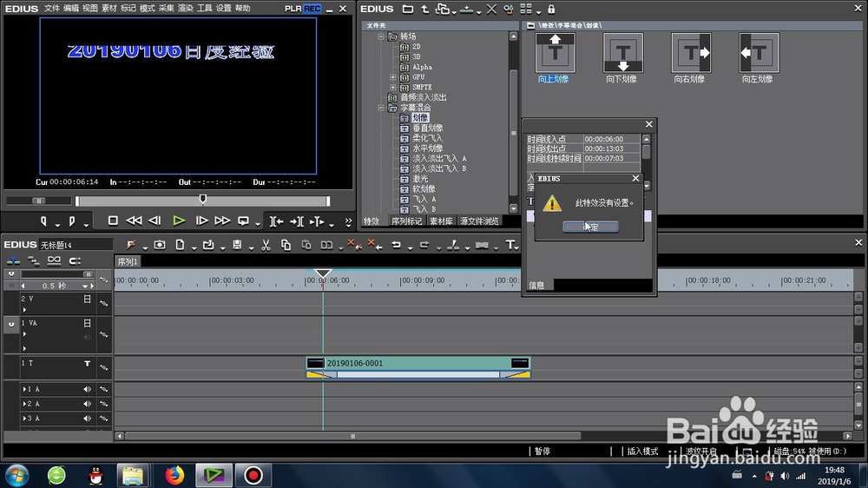Open the Save icon dropdown arrow

click(251, 247)
